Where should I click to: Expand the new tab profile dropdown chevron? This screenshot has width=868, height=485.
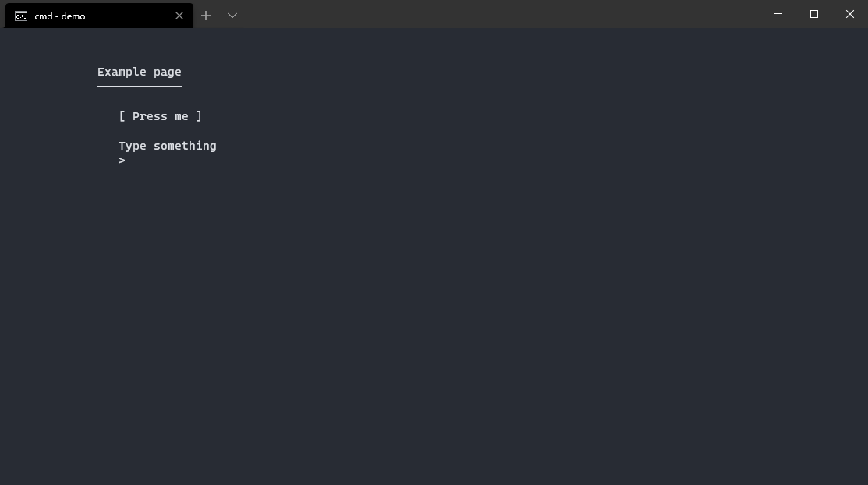(232, 16)
